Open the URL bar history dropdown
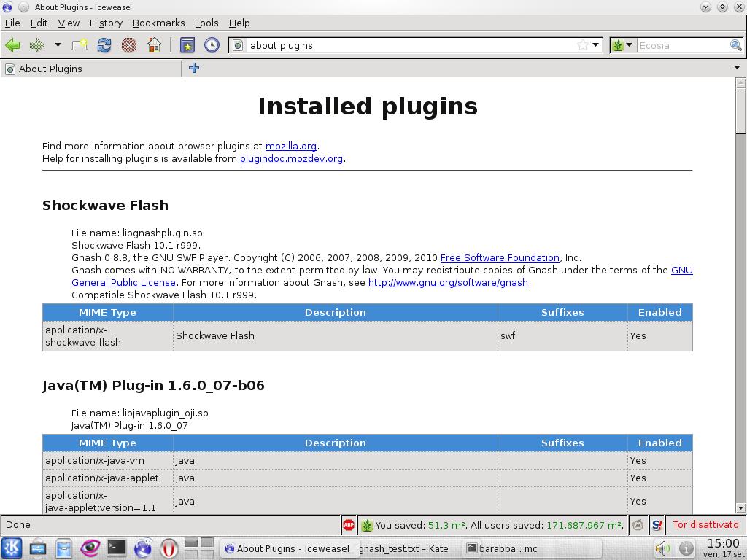This screenshot has height=560, width=747. coord(595,45)
